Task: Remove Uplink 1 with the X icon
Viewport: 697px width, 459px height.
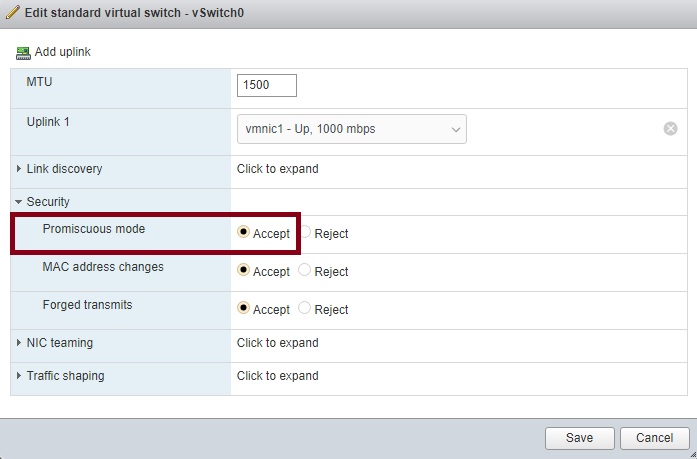Action: click(x=671, y=129)
